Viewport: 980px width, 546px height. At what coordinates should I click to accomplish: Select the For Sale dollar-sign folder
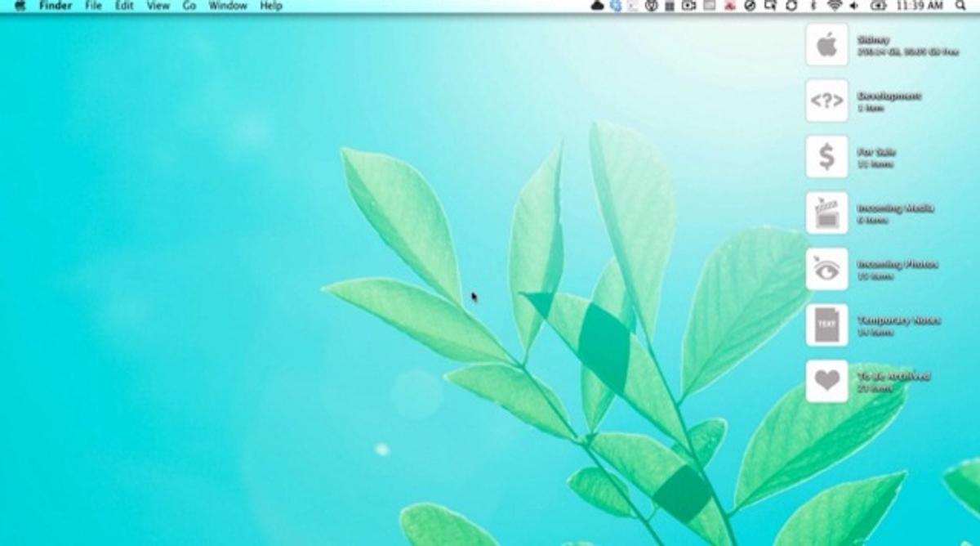point(826,157)
